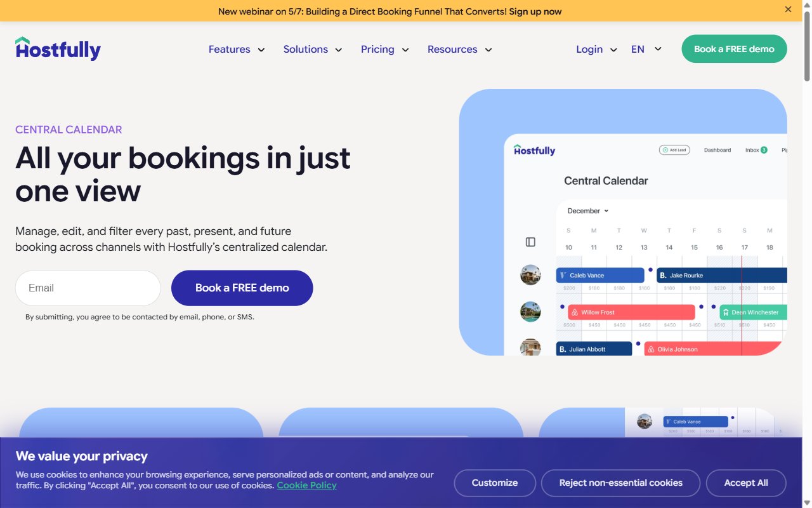Reject non-essential cookies
The height and width of the screenshot is (508, 812).
pyautogui.click(x=620, y=483)
